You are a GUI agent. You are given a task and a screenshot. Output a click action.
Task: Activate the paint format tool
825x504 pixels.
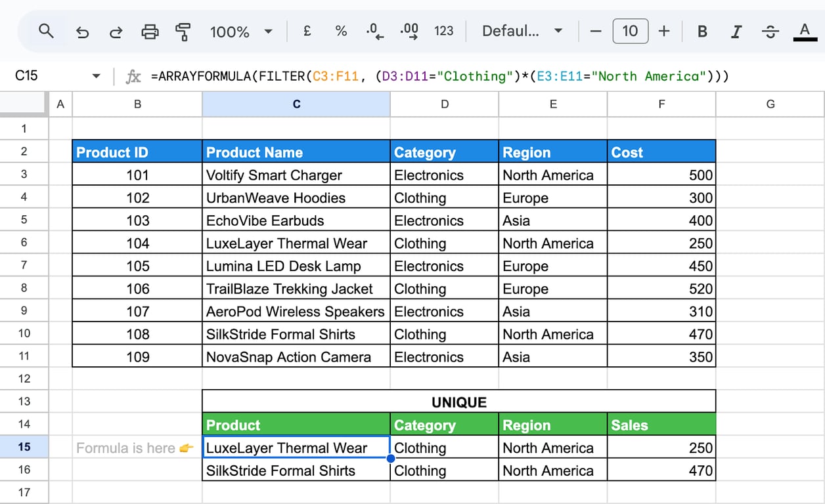[183, 31]
